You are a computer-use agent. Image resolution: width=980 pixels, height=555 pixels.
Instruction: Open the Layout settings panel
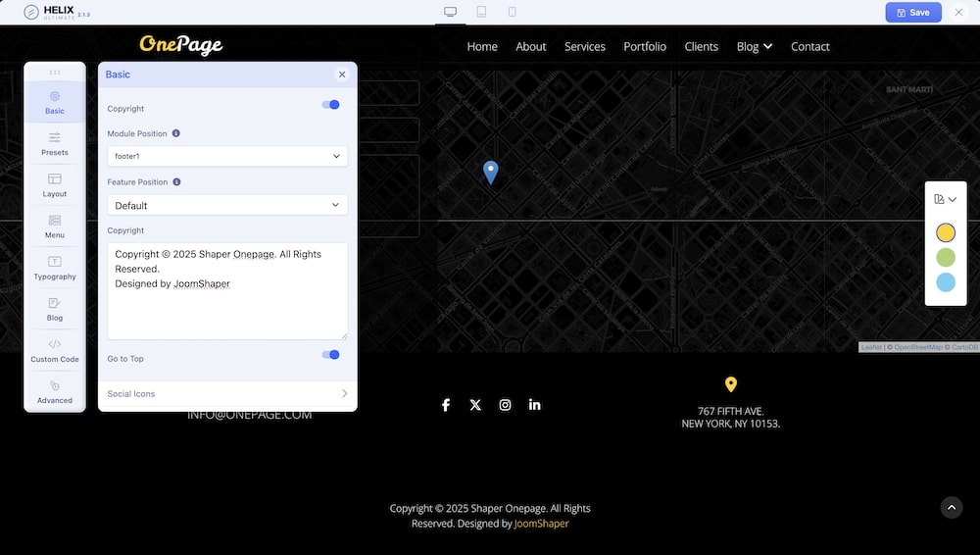point(55,184)
